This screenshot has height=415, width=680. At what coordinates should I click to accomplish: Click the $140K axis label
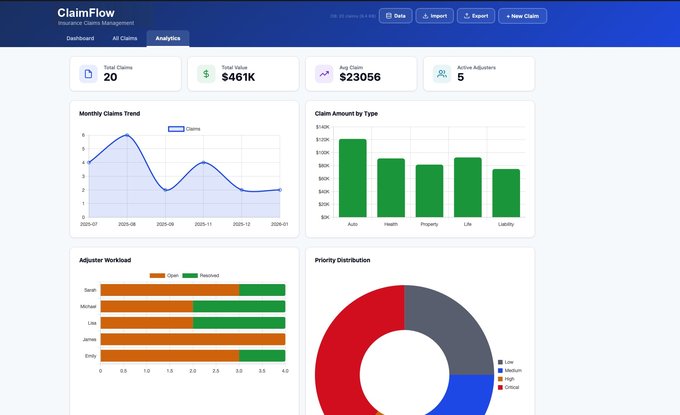pos(323,127)
